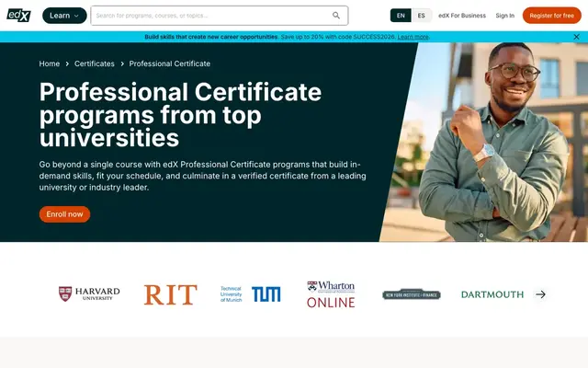
Task: Select the Technical University of Munich logo
Action: (x=250, y=294)
